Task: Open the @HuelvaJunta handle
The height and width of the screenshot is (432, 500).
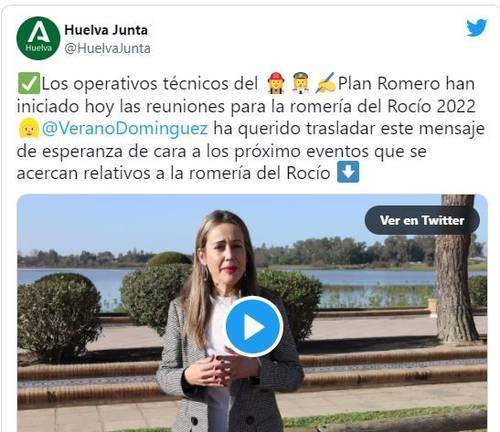Action: pos(107,48)
